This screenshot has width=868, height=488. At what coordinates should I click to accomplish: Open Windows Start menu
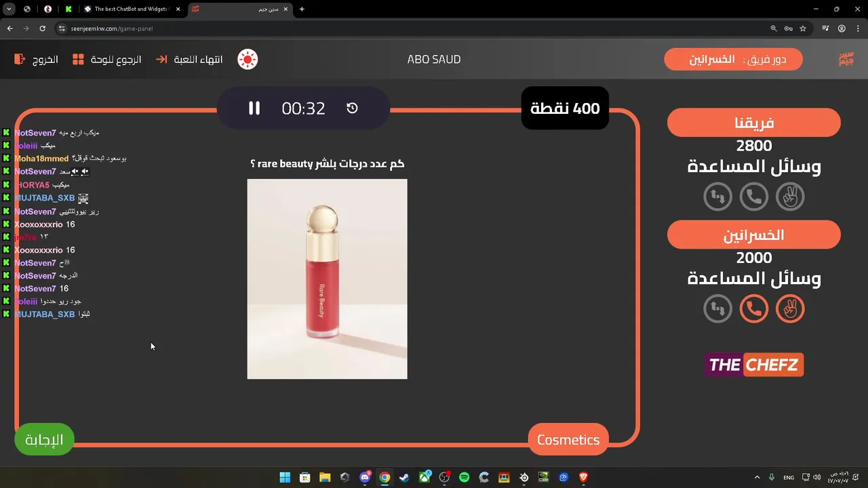pos(285,477)
